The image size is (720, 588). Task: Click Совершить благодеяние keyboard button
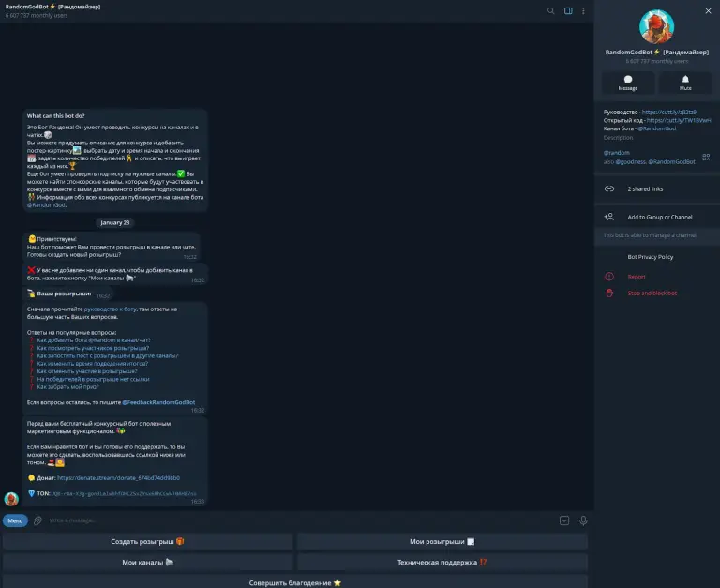click(294, 582)
